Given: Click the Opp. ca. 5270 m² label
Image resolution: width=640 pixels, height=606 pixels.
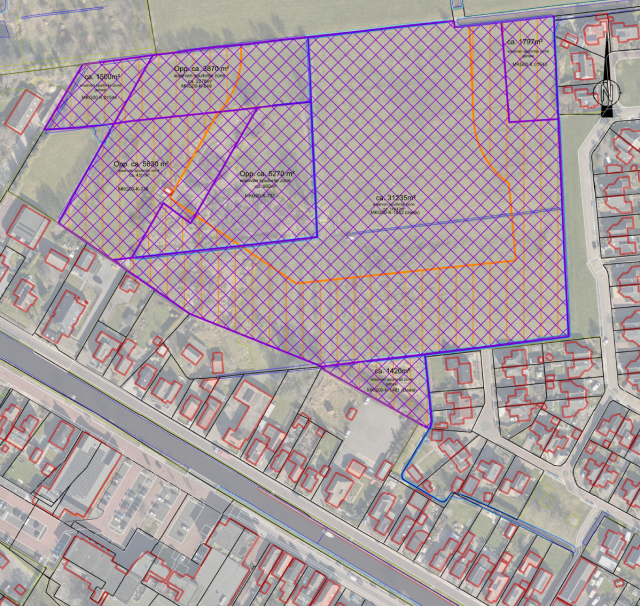Looking at the screenshot, I should click(x=268, y=173).
